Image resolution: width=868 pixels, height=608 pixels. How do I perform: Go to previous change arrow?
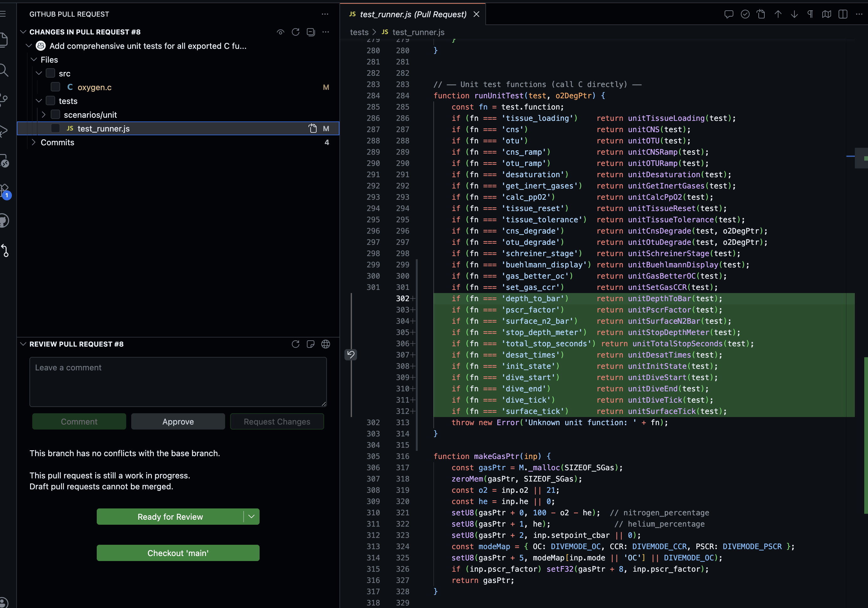point(778,14)
